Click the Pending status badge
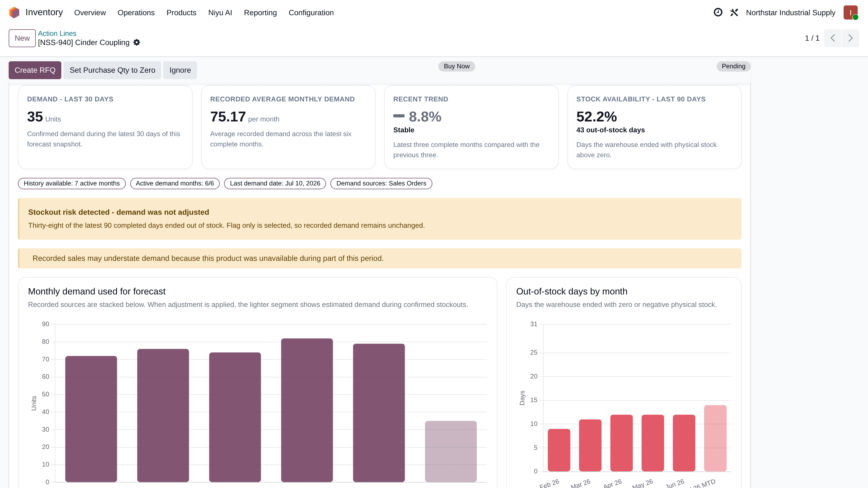 pos(733,66)
